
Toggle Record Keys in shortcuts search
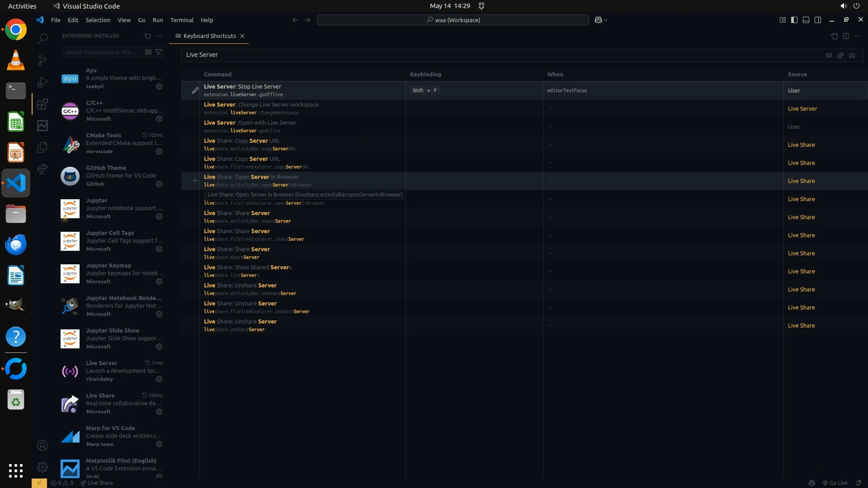(829, 55)
